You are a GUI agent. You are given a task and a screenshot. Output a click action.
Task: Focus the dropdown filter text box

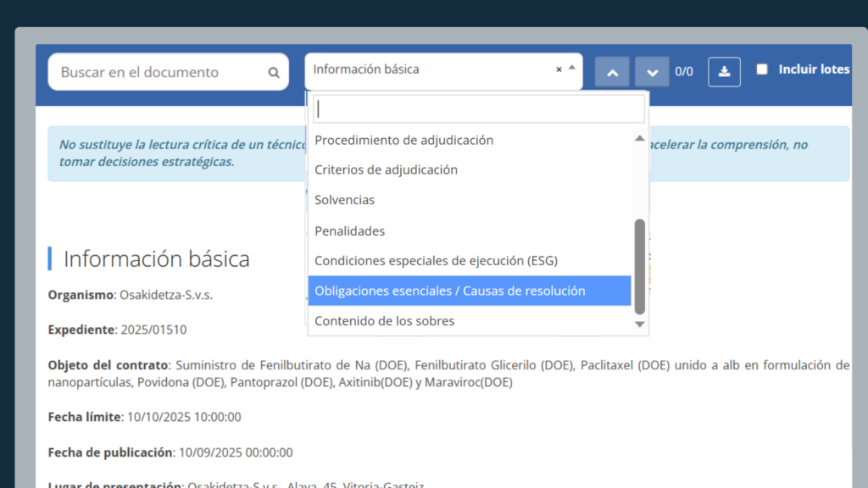[x=478, y=109]
